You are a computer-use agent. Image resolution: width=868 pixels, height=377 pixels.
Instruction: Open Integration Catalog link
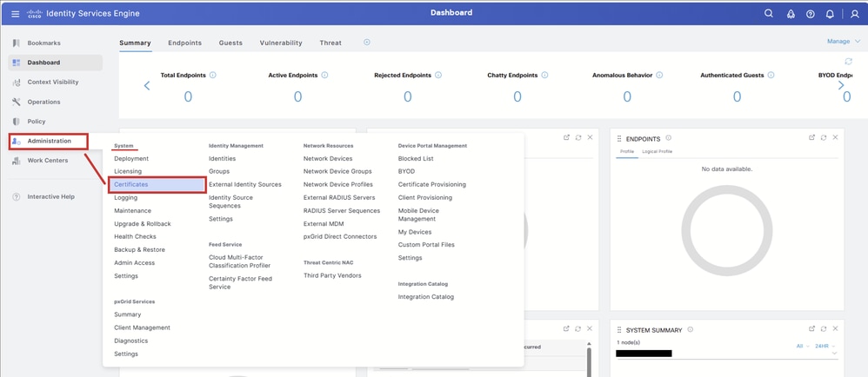pos(425,297)
